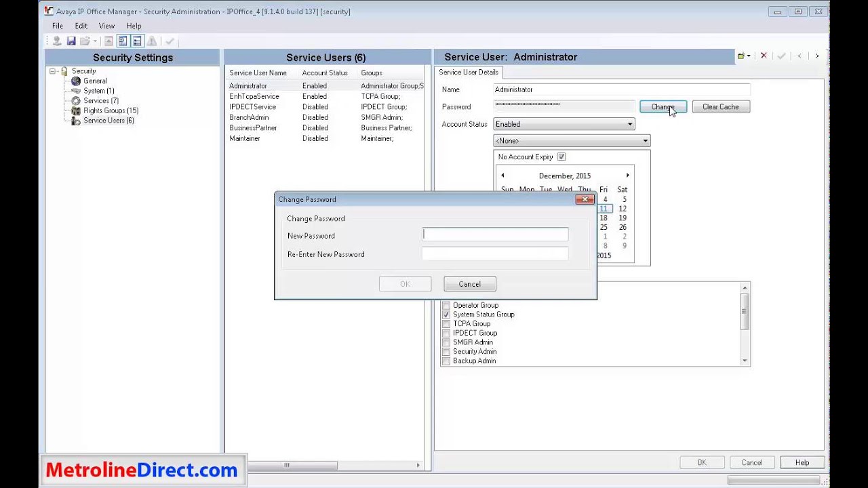Open the View menu
Screen dimensions: 868x488
pos(106,26)
